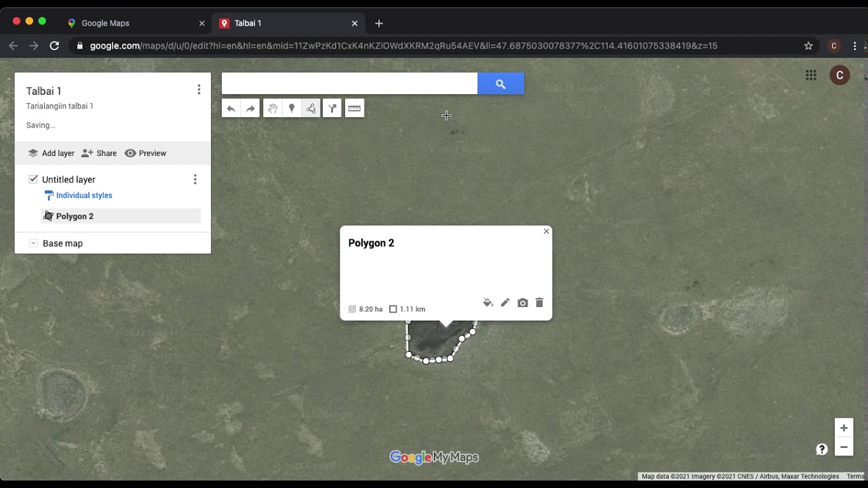Bookmark this page with the star
This screenshot has height=488, width=868.
(808, 46)
